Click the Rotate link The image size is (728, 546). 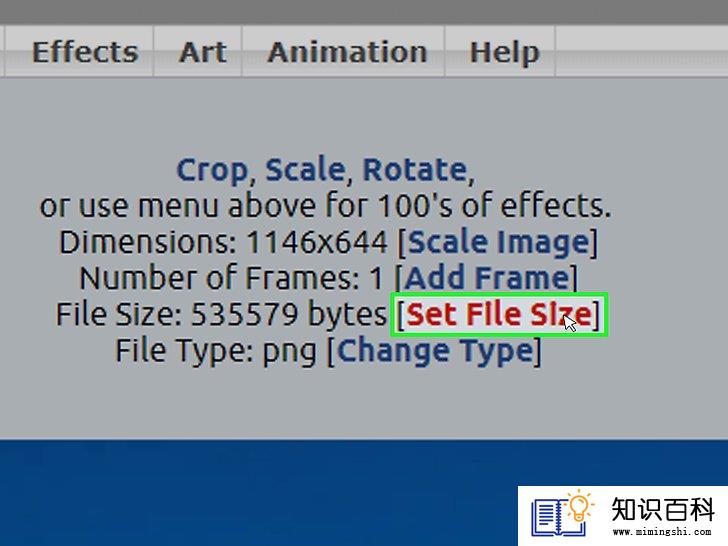point(415,169)
